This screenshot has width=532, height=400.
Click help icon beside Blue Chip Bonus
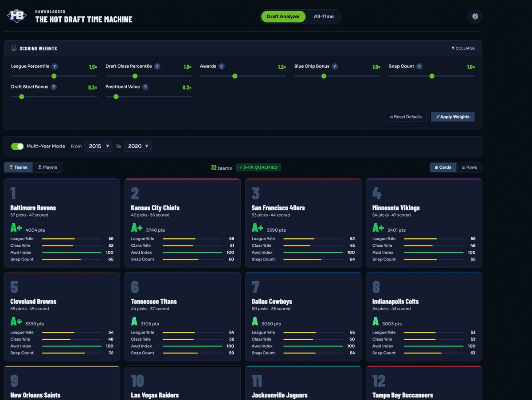335,66
